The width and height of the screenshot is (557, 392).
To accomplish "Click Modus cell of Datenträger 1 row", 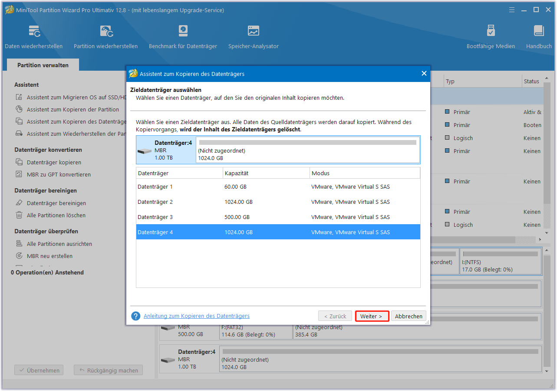I will click(x=350, y=186).
